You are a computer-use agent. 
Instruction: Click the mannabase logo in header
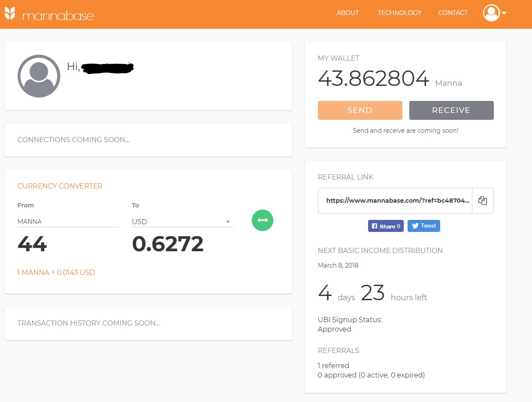coord(49,14)
